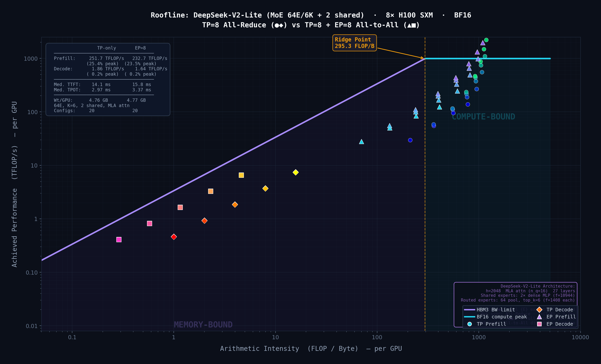The height and width of the screenshot is (364, 601).
Task: Click the '232.7 TFLOP/s' prefill value
Action: tap(150, 58)
